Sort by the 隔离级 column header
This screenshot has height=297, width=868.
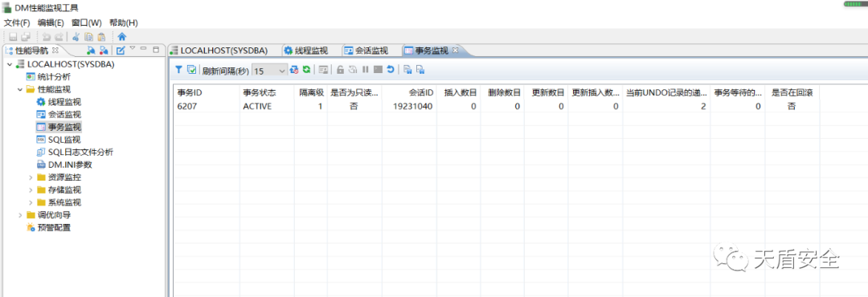[x=311, y=92]
